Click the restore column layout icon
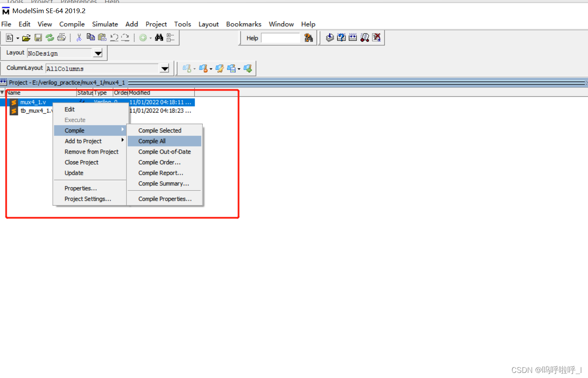 [x=187, y=68]
